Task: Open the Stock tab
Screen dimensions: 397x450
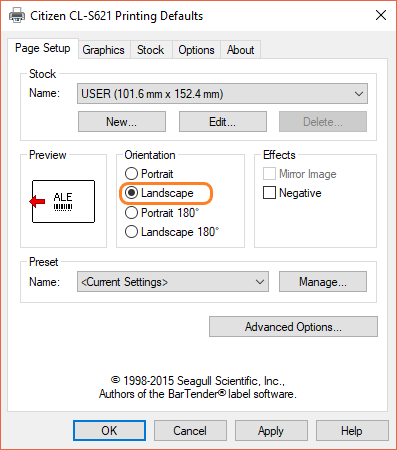Action: pos(150,50)
